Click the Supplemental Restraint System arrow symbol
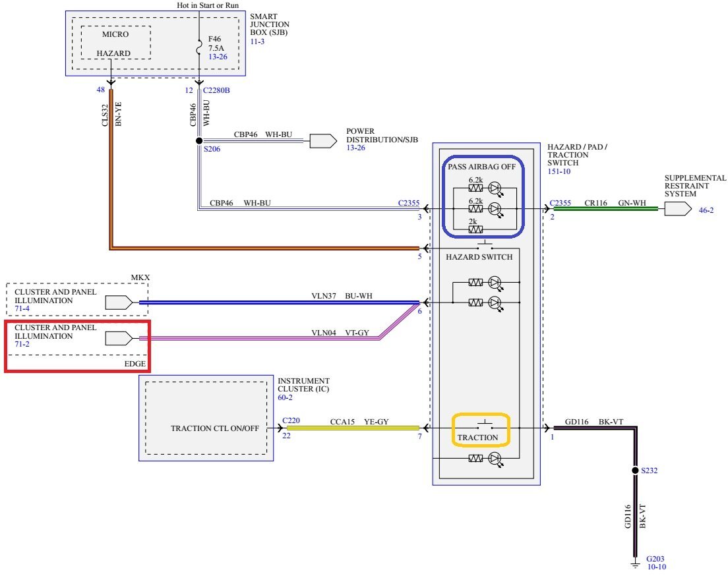 coord(677,209)
